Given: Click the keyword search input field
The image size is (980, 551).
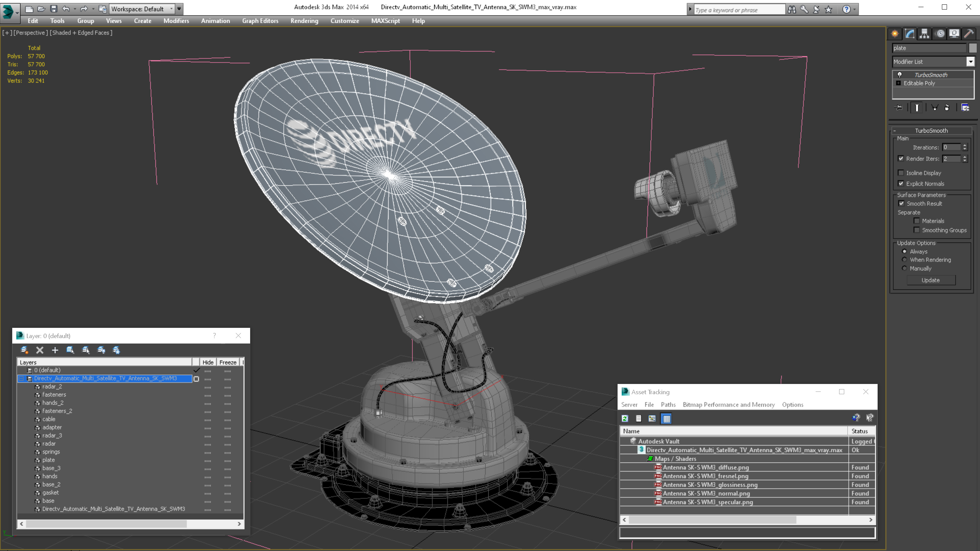Looking at the screenshot, I should click(739, 10).
